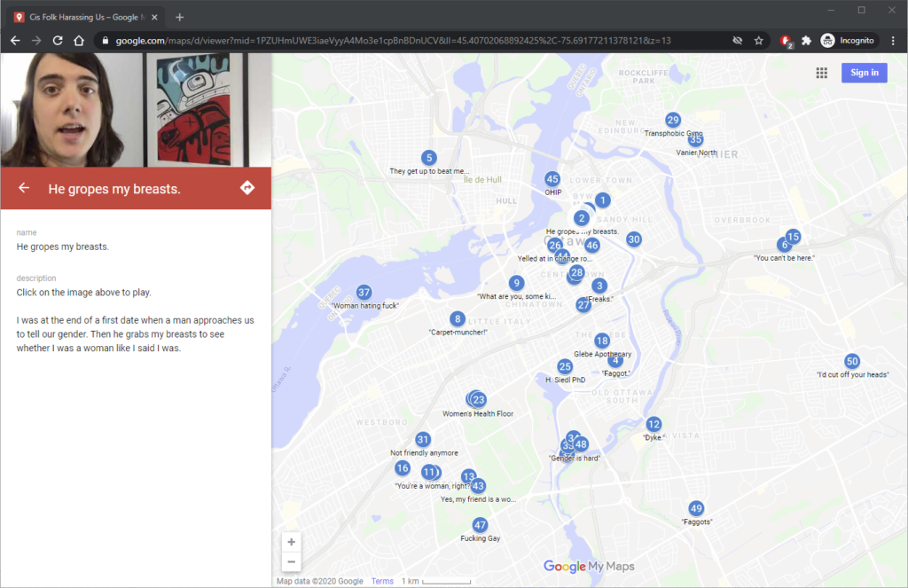Viewport: 908px width, 588px height.
Task: Select map marker 30 near Sandy Hill
Action: pyautogui.click(x=633, y=239)
